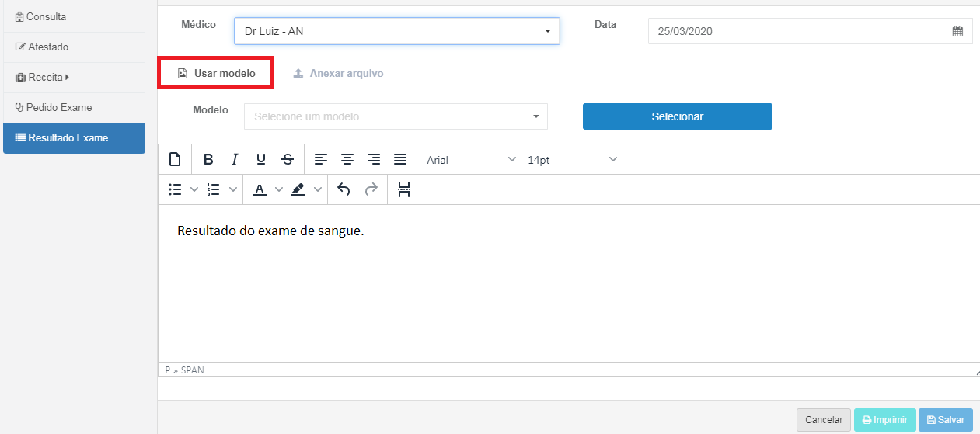This screenshot has height=434, width=980.
Task: Align text to the left
Action: pyautogui.click(x=321, y=159)
